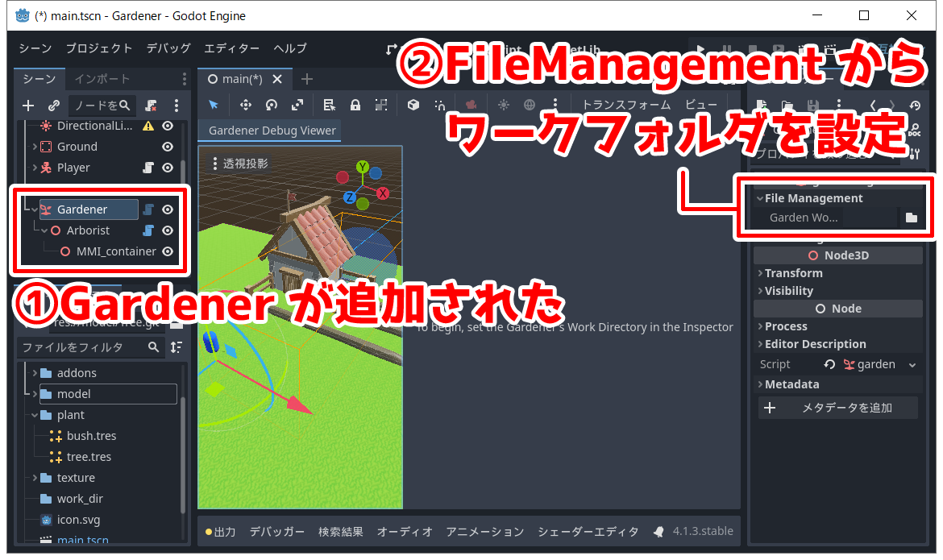Expand the Player node in scene tree
The width and height of the screenshot is (943, 560).
[x=35, y=168]
